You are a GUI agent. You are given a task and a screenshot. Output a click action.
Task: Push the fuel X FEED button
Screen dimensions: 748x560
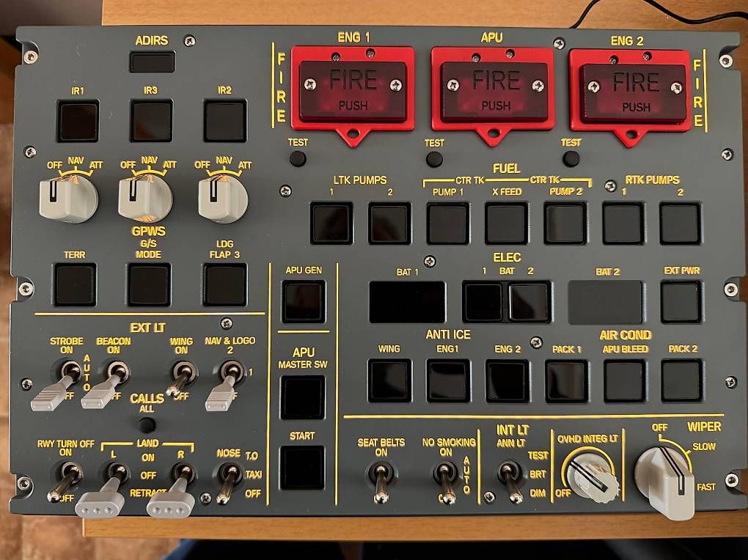[506, 224]
